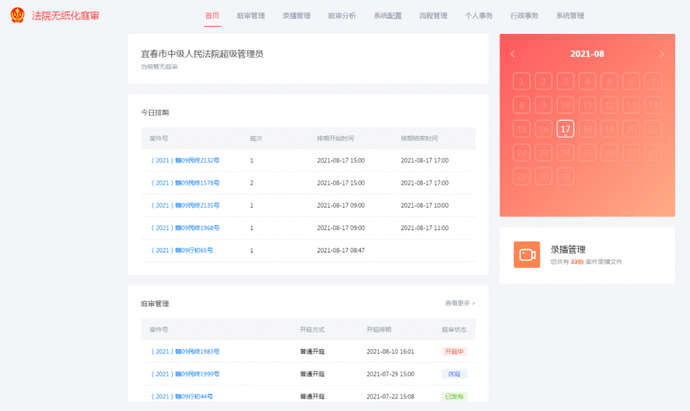This screenshot has width=690, height=411.
Task: Click the 法院无纸化庭审 site title
Action: click(66, 16)
